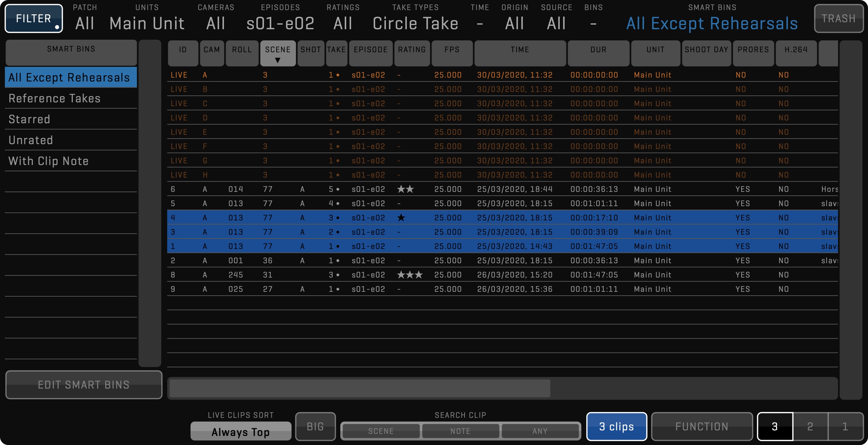
Task: Open the FILTER panel
Action: point(33,18)
